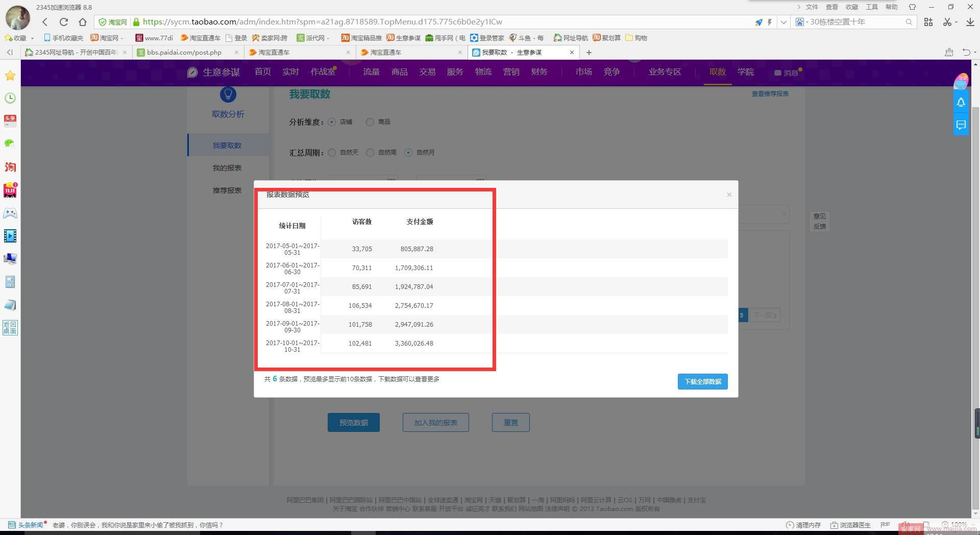Image resolution: width=980 pixels, height=535 pixels.
Task: Open the 查看推荐报表 link
Action: click(770, 94)
